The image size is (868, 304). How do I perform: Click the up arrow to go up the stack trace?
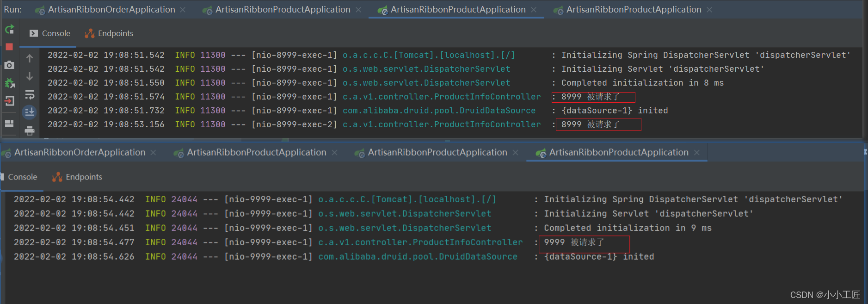click(x=30, y=58)
